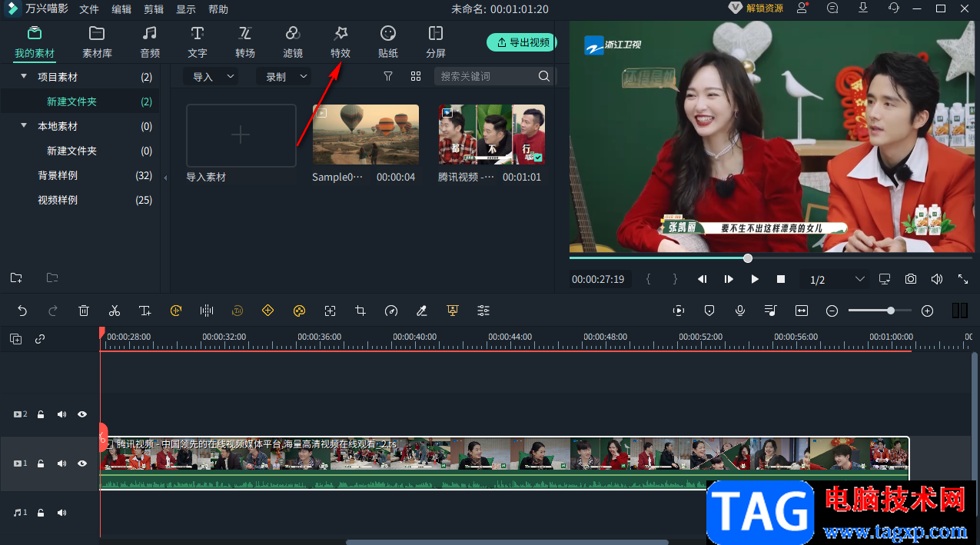The width and height of the screenshot is (980, 545).
Task: Click the crop tool icon
Action: tap(360, 311)
